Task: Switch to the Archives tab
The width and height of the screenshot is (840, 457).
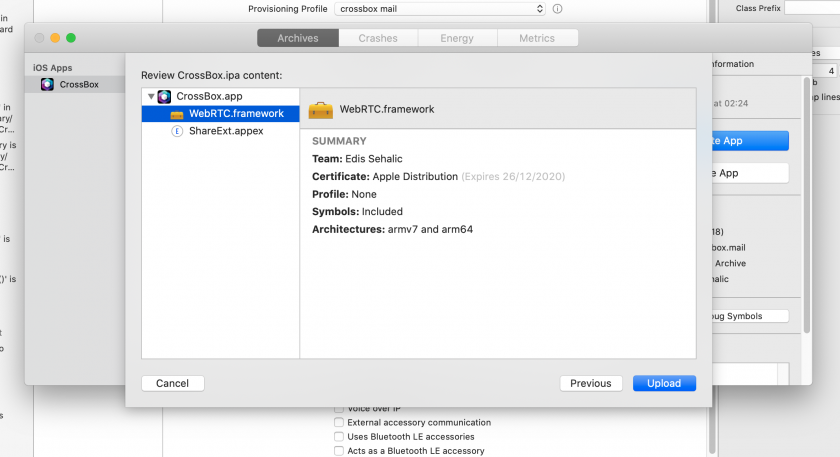Action: coord(298,38)
